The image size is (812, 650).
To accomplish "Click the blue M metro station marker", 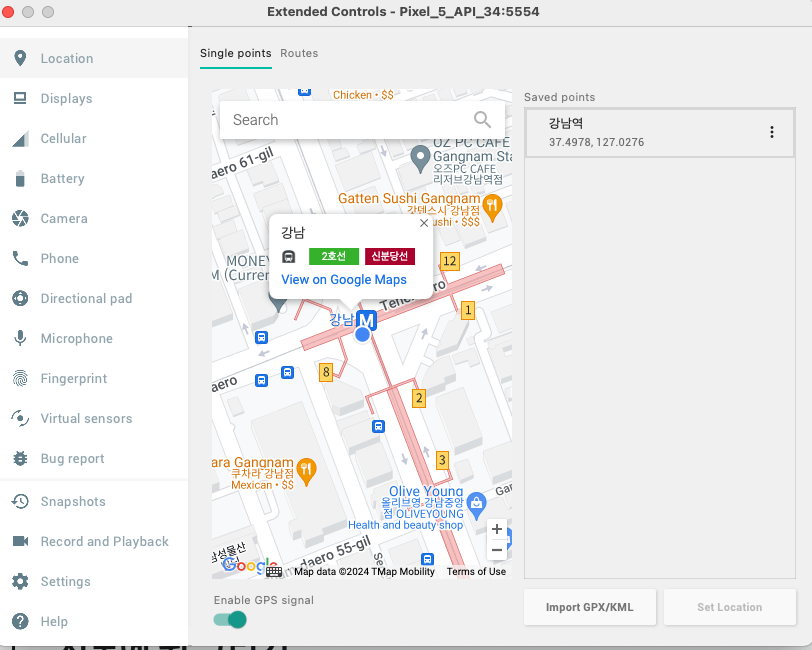I will coord(367,320).
